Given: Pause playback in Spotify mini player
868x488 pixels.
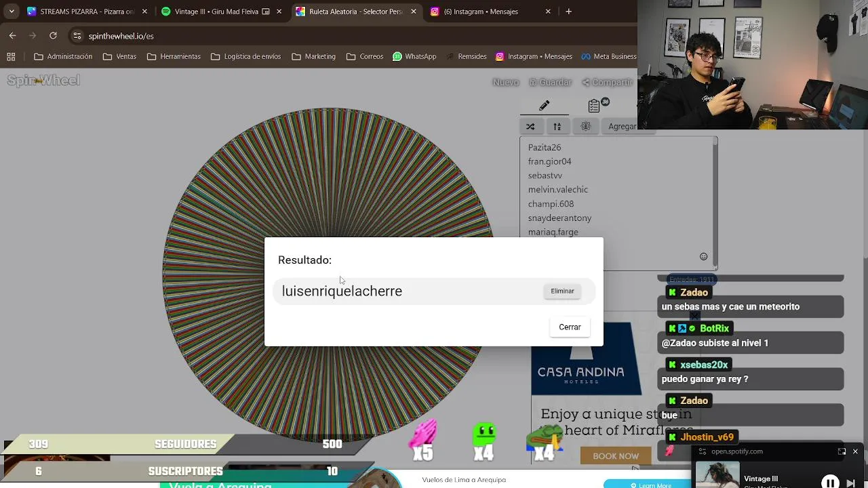Looking at the screenshot, I should click(830, 483).
